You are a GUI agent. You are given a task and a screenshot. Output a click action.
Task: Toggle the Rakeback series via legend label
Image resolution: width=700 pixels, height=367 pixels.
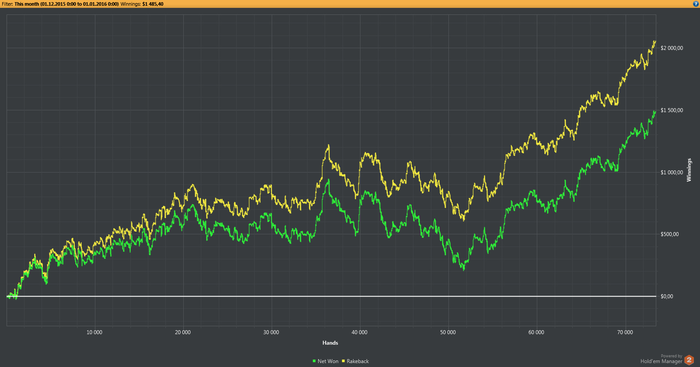(358, 361)
